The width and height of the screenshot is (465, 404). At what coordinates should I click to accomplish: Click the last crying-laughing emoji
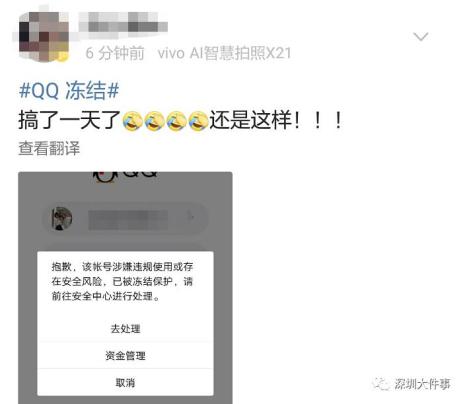(x=198, y=121)
